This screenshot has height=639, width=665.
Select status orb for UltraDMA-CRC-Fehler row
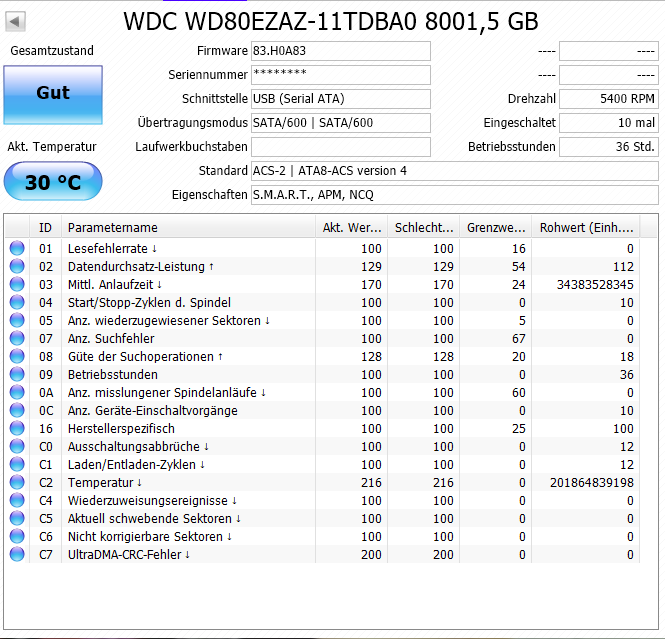17,555
